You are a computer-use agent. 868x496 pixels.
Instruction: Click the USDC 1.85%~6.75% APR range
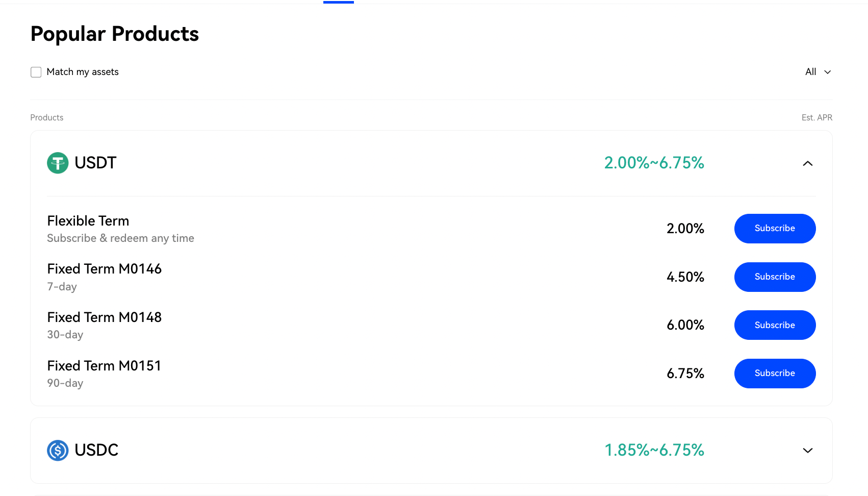654,451
